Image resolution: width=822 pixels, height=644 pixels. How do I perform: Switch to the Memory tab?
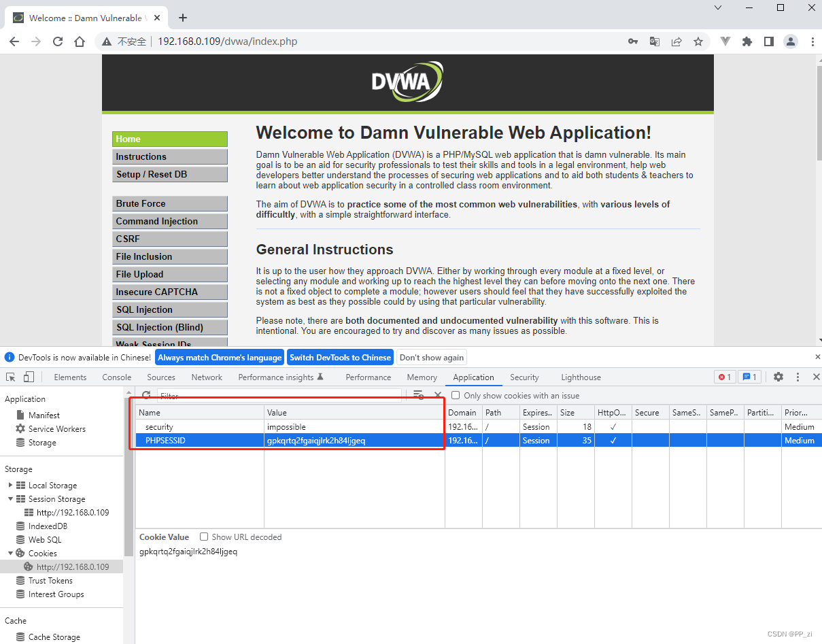422,377
